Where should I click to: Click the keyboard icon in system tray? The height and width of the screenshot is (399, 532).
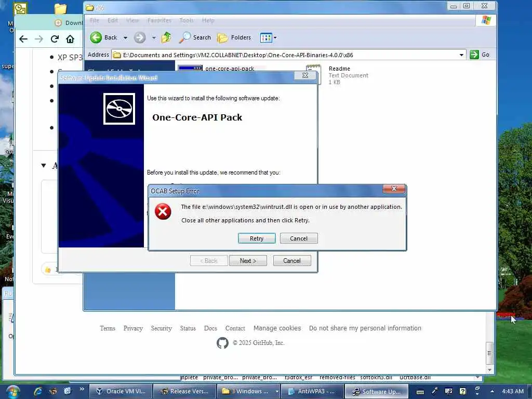tap(420, 392)
